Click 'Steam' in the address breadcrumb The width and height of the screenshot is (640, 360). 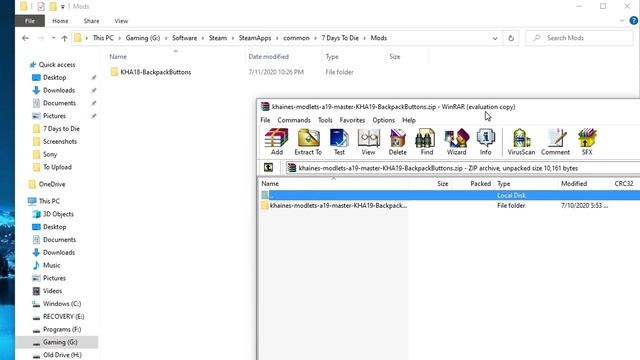coord(218,38)
